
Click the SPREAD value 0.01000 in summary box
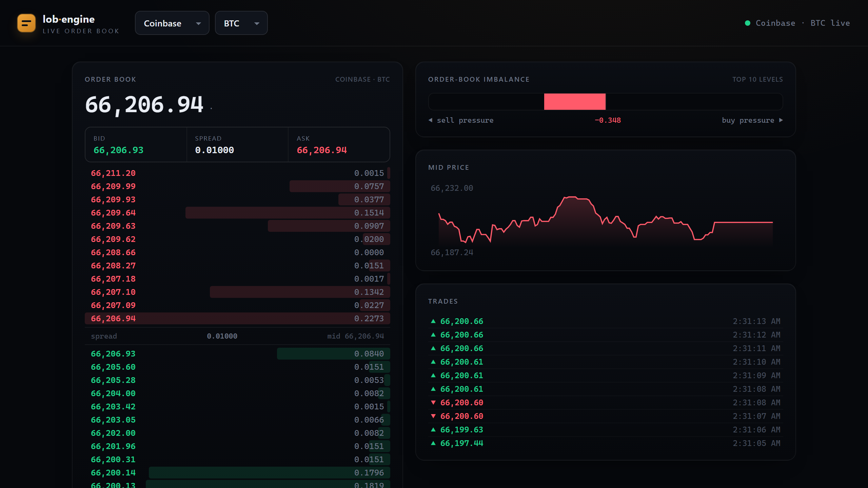(214, 150)
